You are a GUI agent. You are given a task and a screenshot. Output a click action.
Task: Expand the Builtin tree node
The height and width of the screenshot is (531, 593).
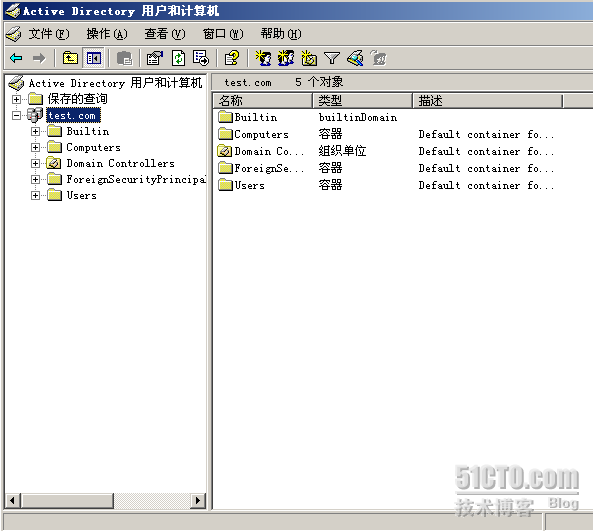pos(36,131)
